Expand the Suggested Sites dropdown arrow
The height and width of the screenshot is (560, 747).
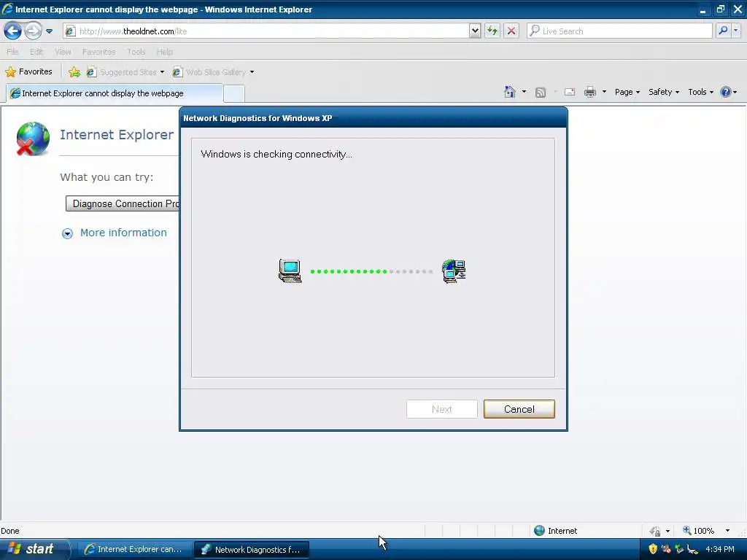162,72
